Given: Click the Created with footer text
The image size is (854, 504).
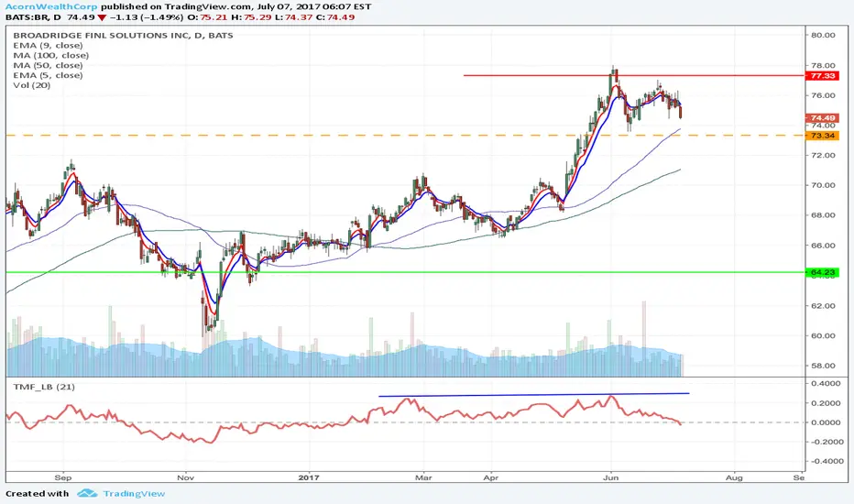Looking at the screenshot, I should click(37, 494).
